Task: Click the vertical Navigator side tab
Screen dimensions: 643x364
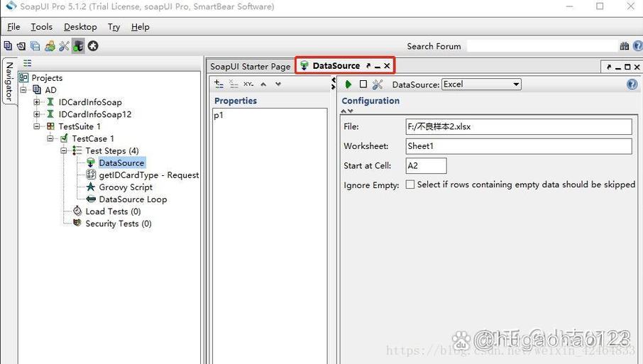Action: pos(9,81)
